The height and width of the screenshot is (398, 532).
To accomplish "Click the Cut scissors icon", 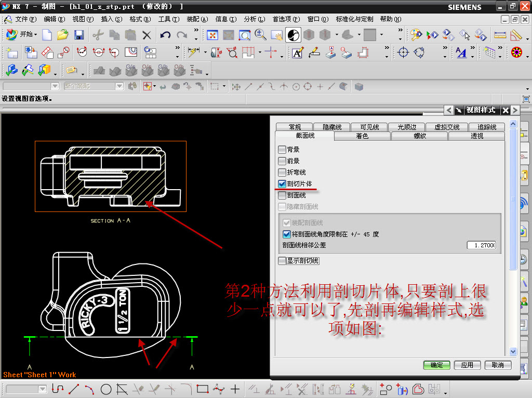I will coord(98,35).
